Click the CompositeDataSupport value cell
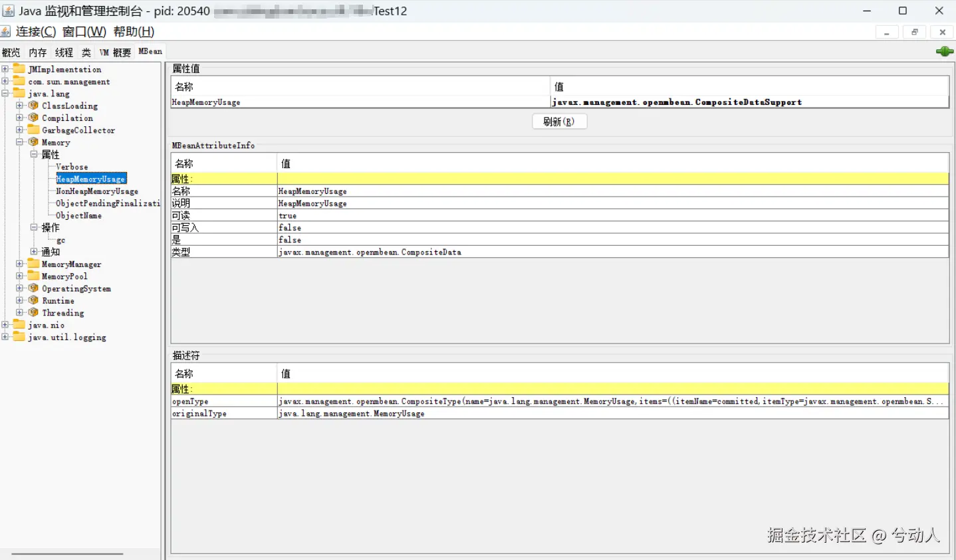 tap(749, 102)
